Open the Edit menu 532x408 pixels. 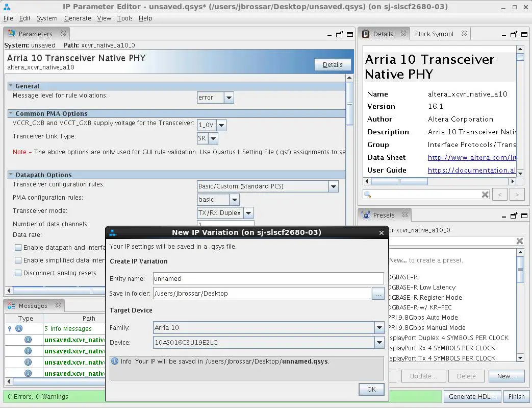(x=25, y=18)
